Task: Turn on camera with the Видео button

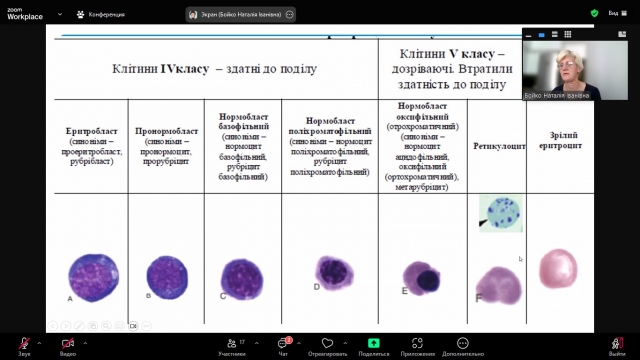Action: [x=68, y=347]
